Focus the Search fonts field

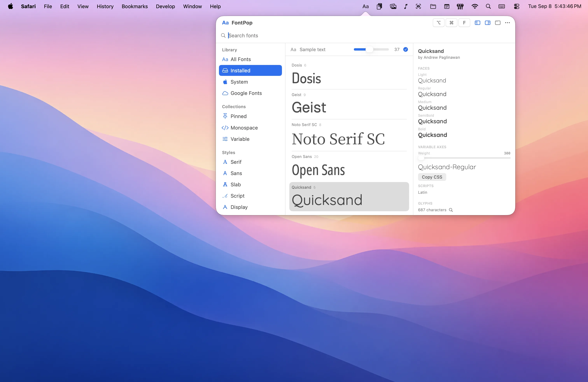(x=366, y=36)
